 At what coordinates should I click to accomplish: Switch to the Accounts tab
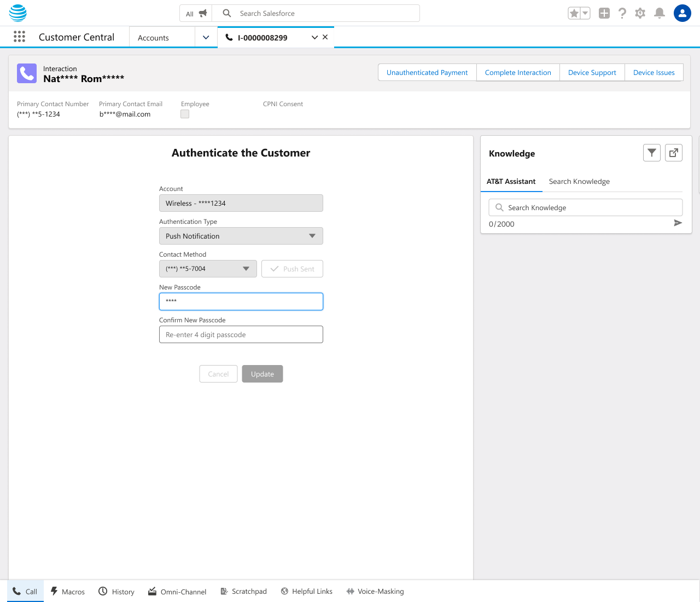[x=162, y=37]
